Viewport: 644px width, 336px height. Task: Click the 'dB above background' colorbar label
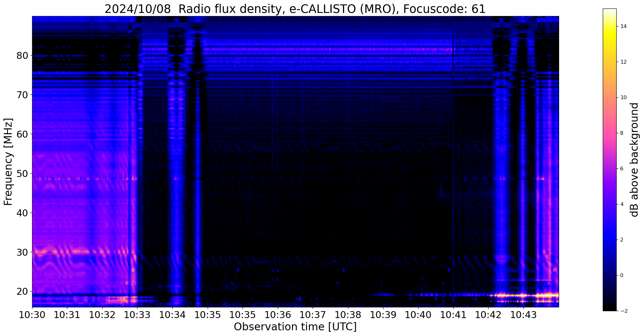tap(635, 160)
